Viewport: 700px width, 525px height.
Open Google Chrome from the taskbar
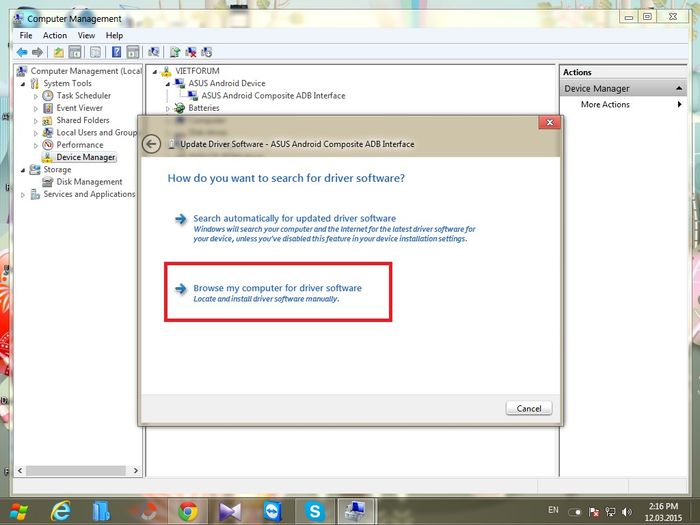point(188,511)
